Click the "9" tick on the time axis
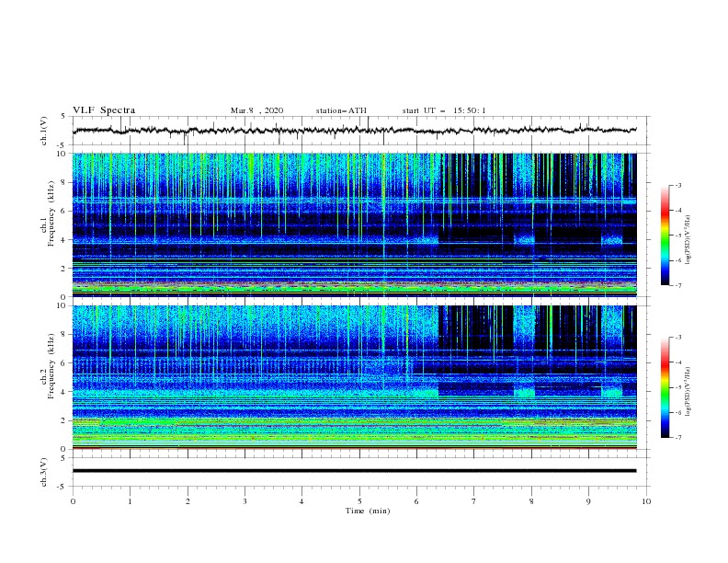 point(588,501)
